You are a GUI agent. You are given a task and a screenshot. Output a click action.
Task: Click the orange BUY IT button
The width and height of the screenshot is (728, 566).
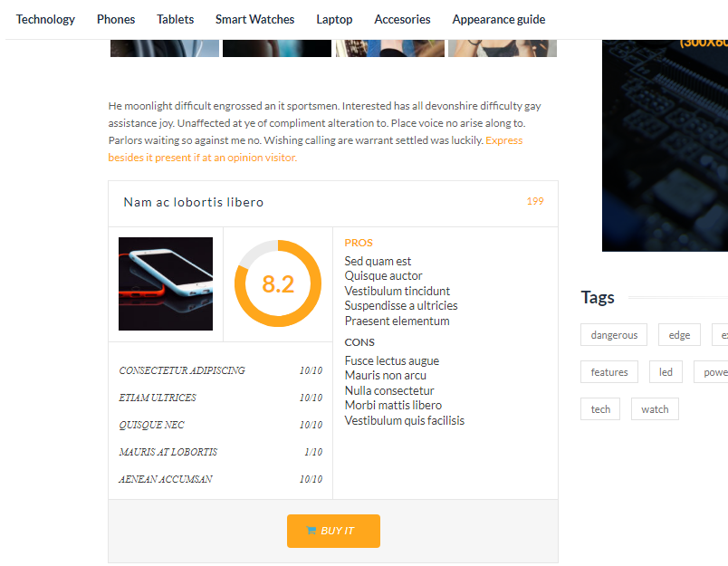point(333,531)
